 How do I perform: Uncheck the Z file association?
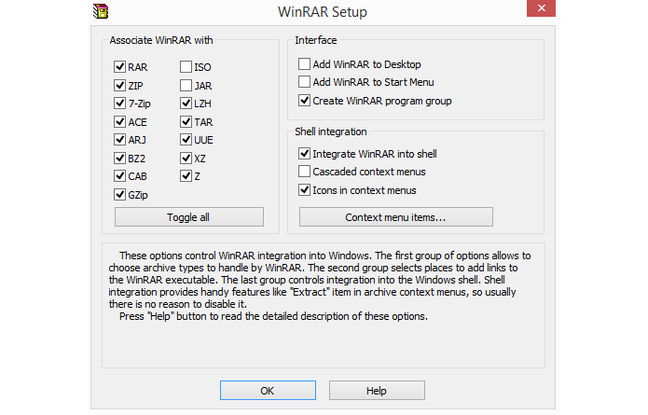click(186, 176)
